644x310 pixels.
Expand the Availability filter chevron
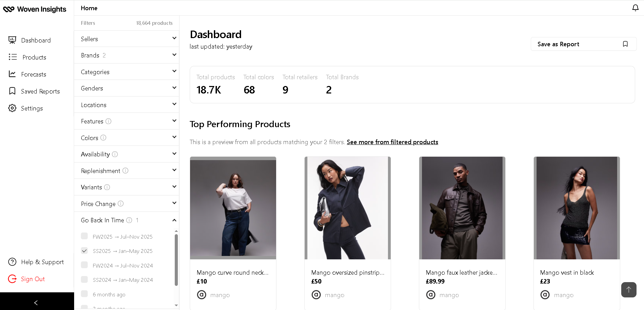[174, 154]
